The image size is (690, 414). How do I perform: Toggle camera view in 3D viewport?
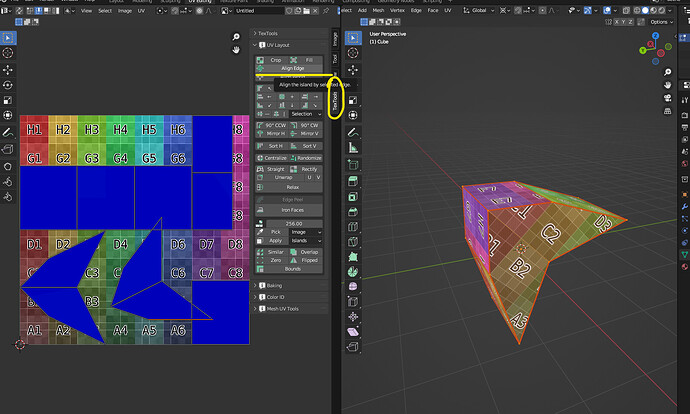pyautogui.click(x=668, y=98)
